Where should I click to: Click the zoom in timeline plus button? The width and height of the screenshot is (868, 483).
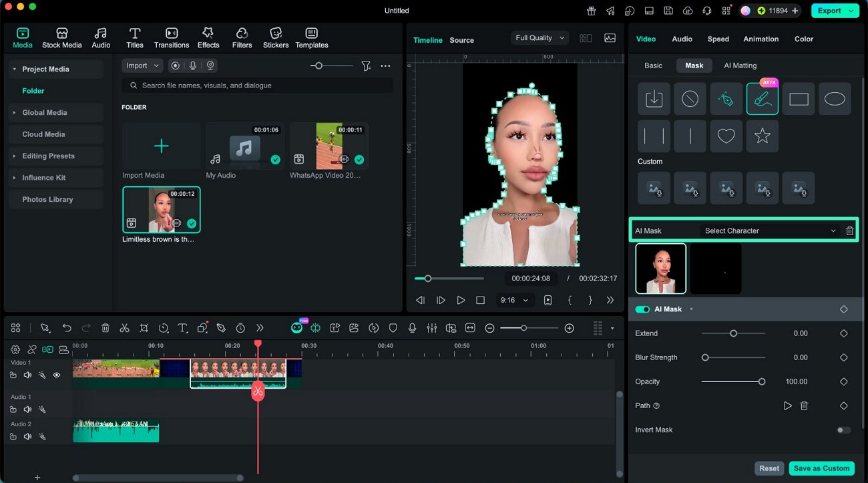point(569,328)
